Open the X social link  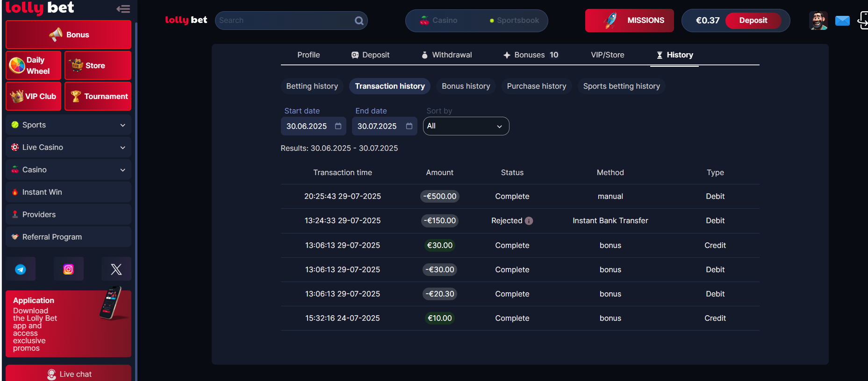click(116, 269)
